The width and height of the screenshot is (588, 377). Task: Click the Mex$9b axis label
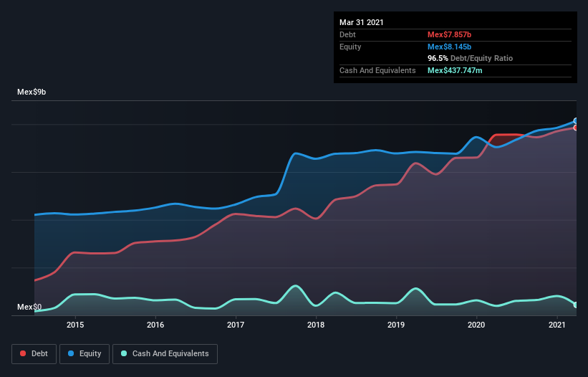(x=32, y=92)
